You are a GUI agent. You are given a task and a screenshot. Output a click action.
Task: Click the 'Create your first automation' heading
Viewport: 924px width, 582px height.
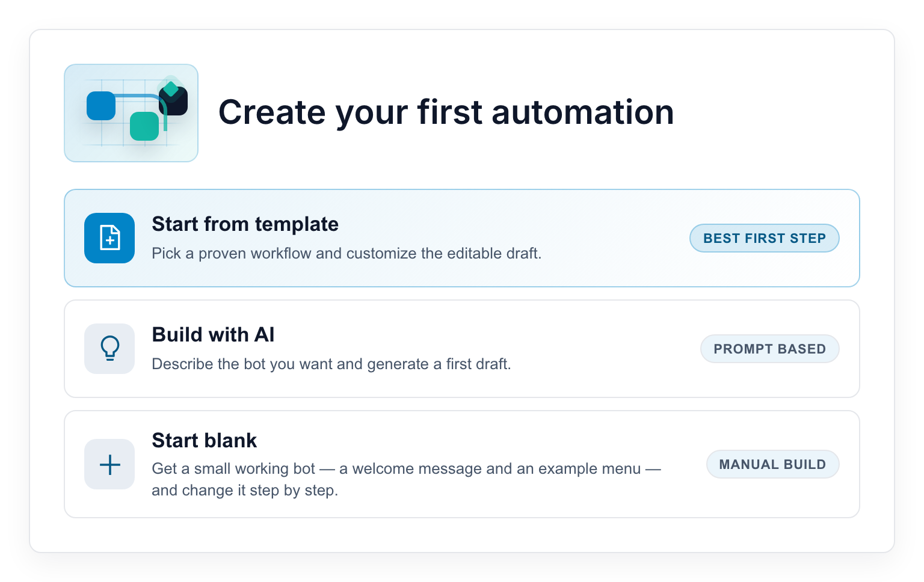tap(446, 112)
